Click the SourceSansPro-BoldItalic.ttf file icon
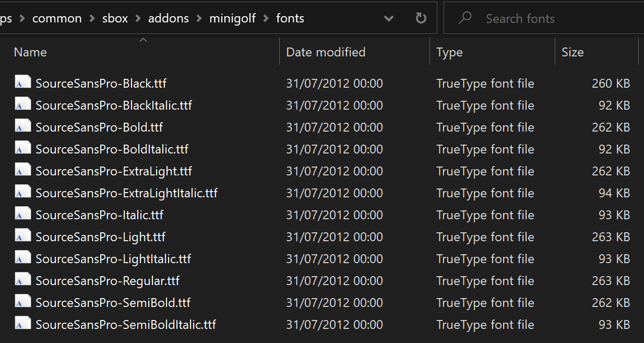This screenshot has height=343, width=644. pyautogui.click(x=22, y=149)
